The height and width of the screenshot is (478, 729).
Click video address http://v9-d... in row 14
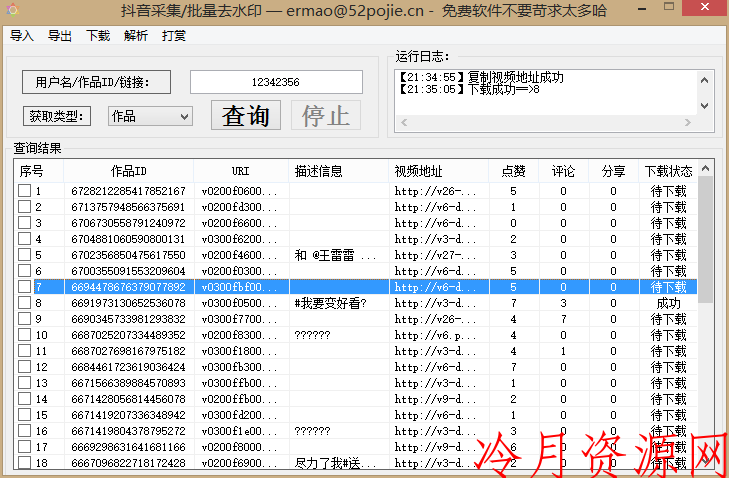click(435, 399)
